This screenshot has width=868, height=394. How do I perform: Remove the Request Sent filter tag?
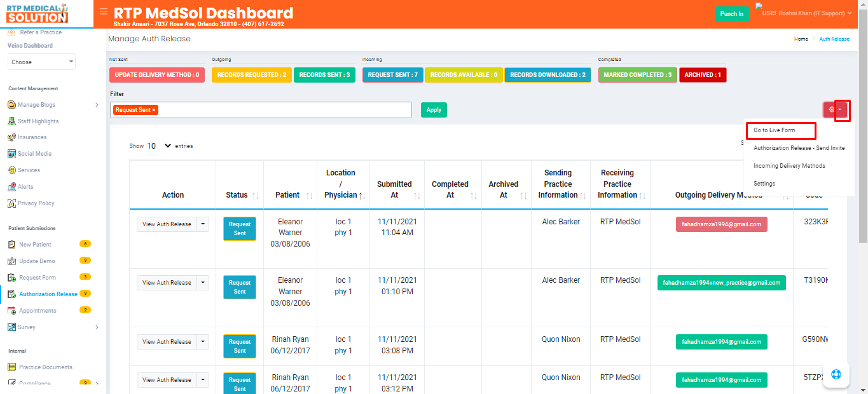click(153, 110)
